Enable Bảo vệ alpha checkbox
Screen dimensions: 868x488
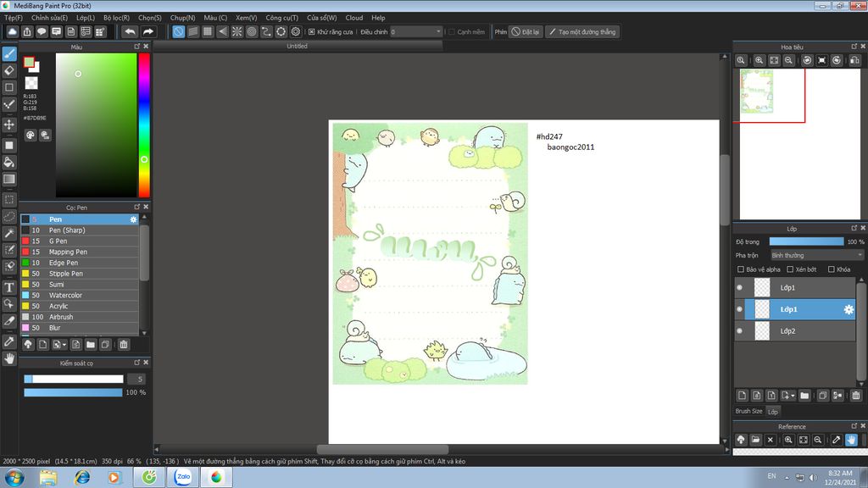point(741,269)
